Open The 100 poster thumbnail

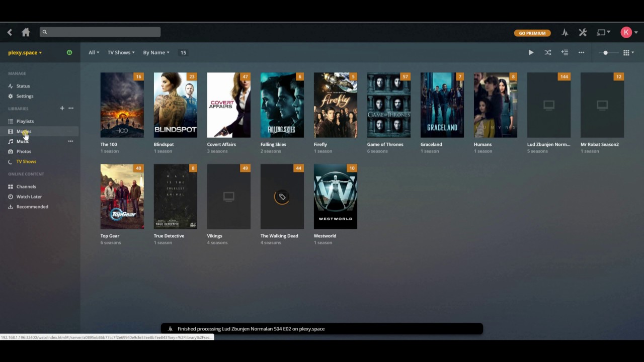(x=122, y=105)
